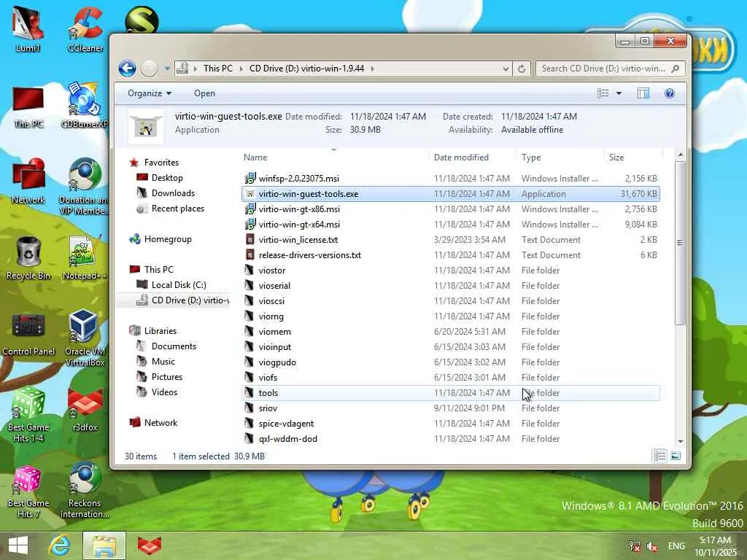
Task: Launch CDBurnerXP from the desktop
Action: coord(85,105)
